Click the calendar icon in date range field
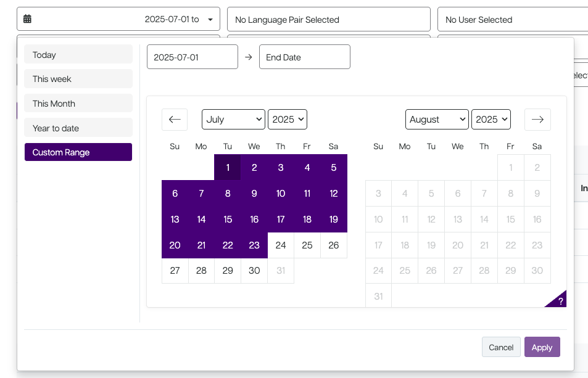588x378 pixels. pos(28,19)
